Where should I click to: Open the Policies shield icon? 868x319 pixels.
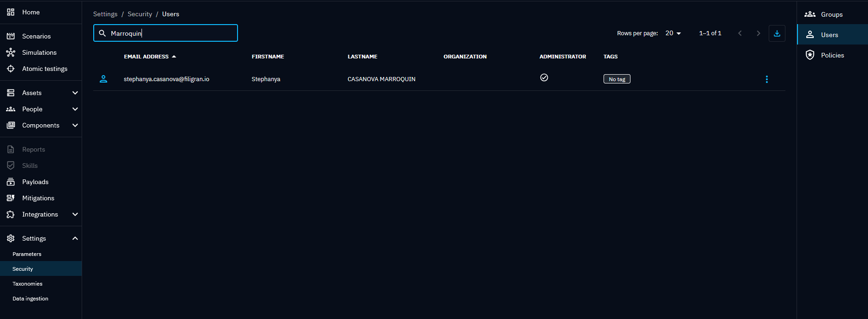(810, 55)
